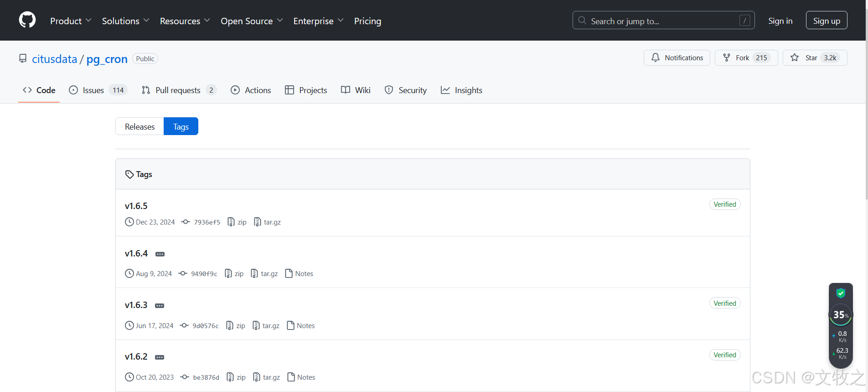Click the Aug 9, 2024 date text
The width and height of the screenshot is (868, 392).
pos(154,274)
